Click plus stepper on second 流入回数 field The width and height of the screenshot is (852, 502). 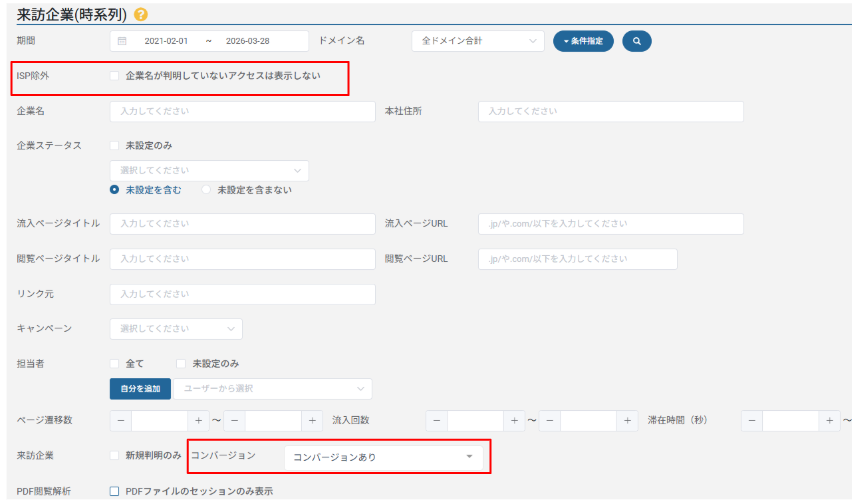pos(627,421)
